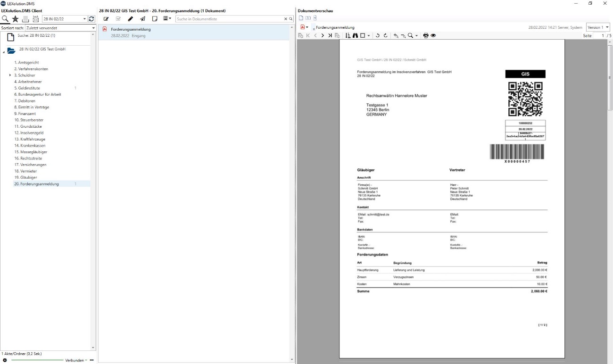Open folder '16. Rechtsstreite'
Image resolution: width=613 pixels, height=364 pixels.
(28, 158)
